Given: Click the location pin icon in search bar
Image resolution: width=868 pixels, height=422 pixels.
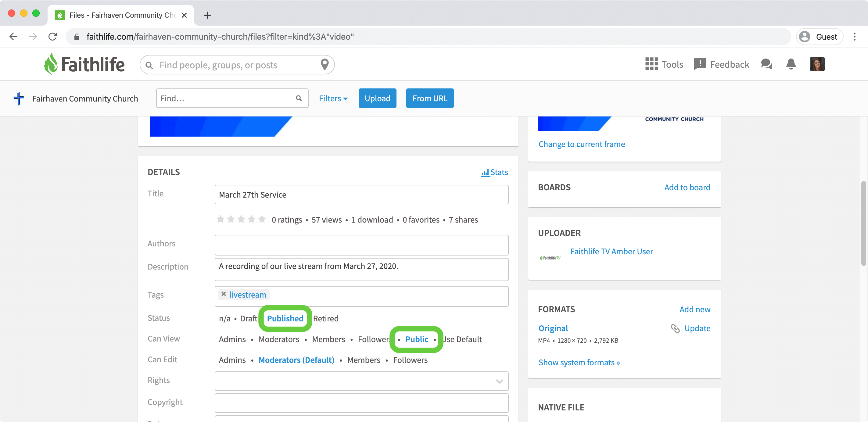Looking at the screenshot, I should tap(325, 64).
